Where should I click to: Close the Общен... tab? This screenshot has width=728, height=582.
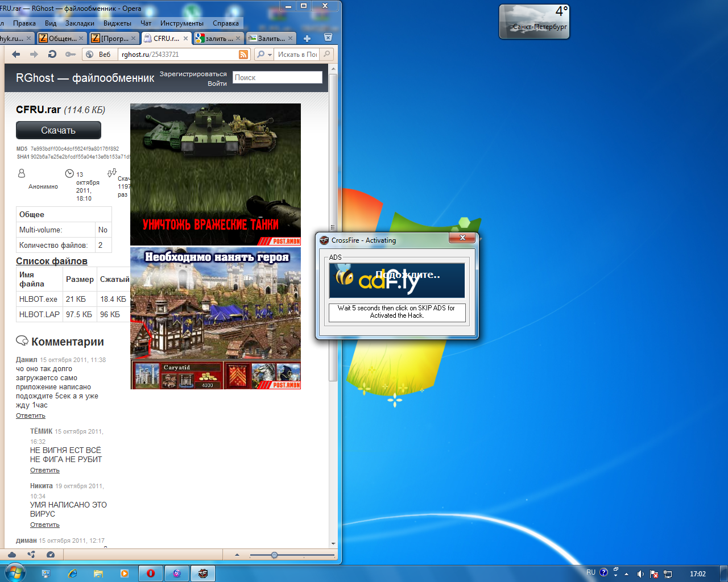click(x=81, y=39)
